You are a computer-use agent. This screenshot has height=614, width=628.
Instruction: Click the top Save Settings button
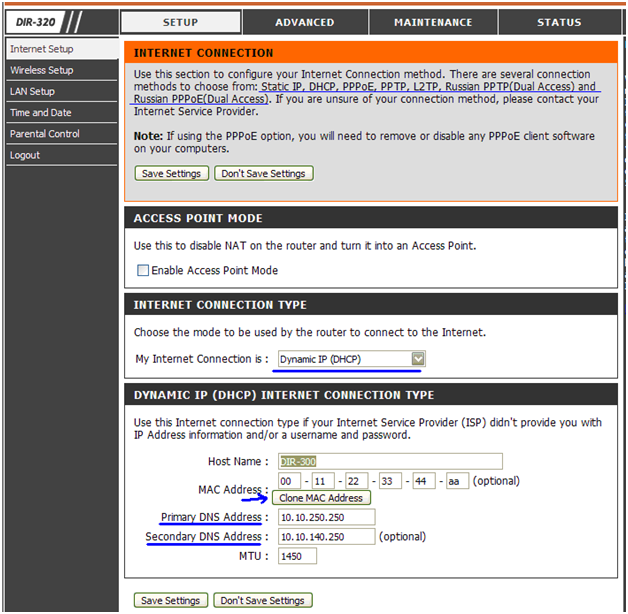(170, 173)
